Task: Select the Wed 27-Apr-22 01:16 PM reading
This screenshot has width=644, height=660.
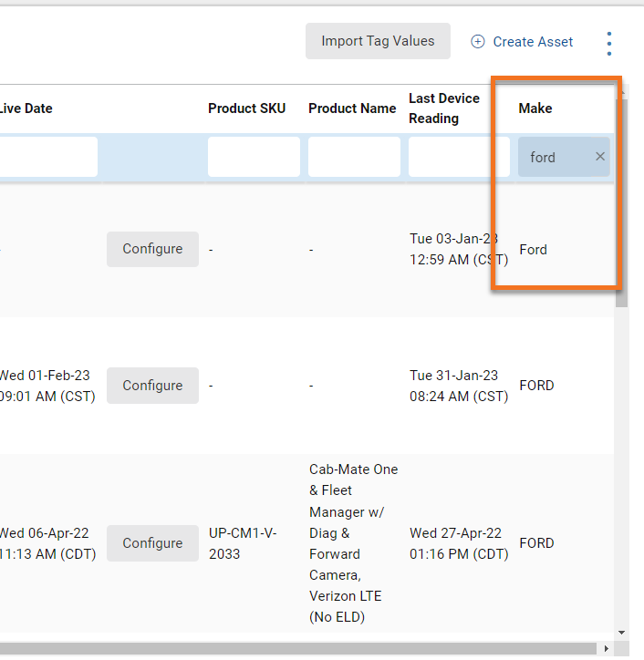Action: pyautogui.click(x=459, y=543)
